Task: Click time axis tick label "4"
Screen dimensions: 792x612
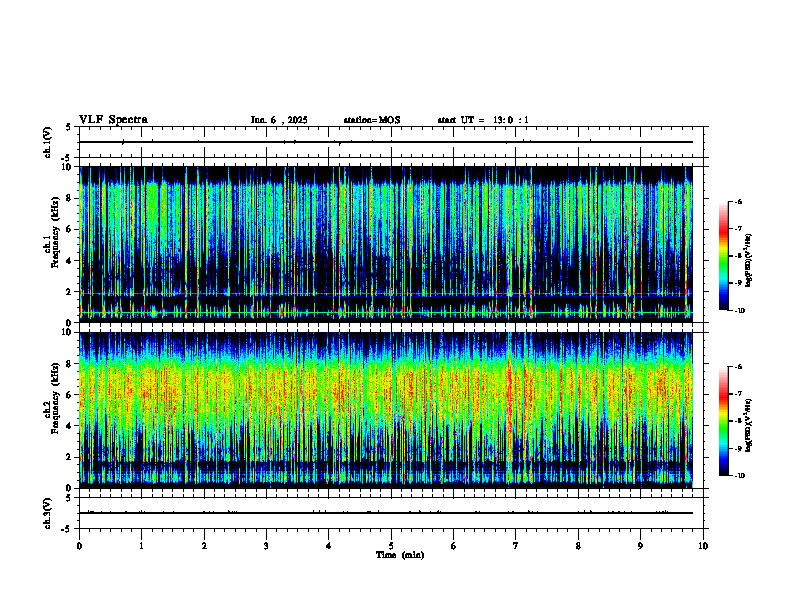Action: click(x=329, y=546)
